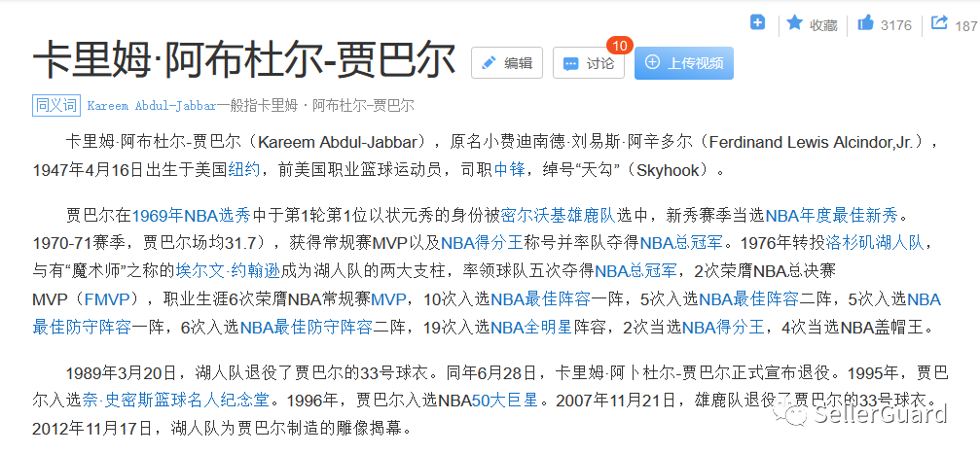Open the 50大巨星 link
980x454 pixels.
coord(505,399)
